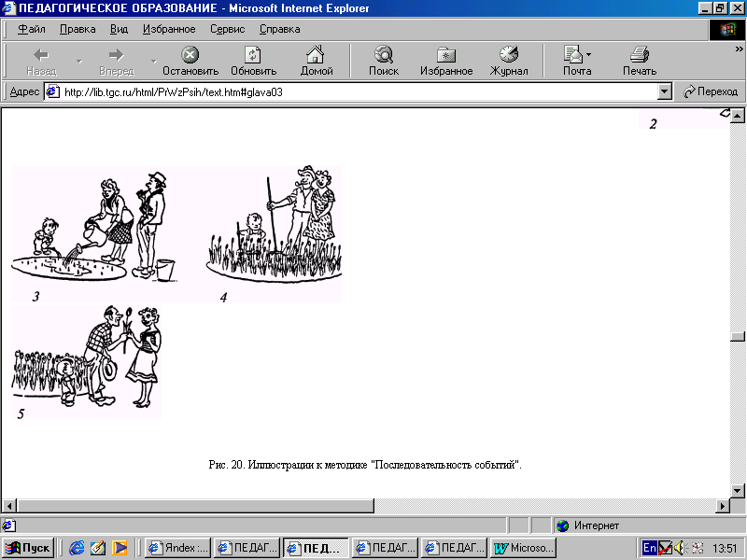Click the Internet zone globe in status bar
This screenshot has width=747, height=560.
point(563,525)
